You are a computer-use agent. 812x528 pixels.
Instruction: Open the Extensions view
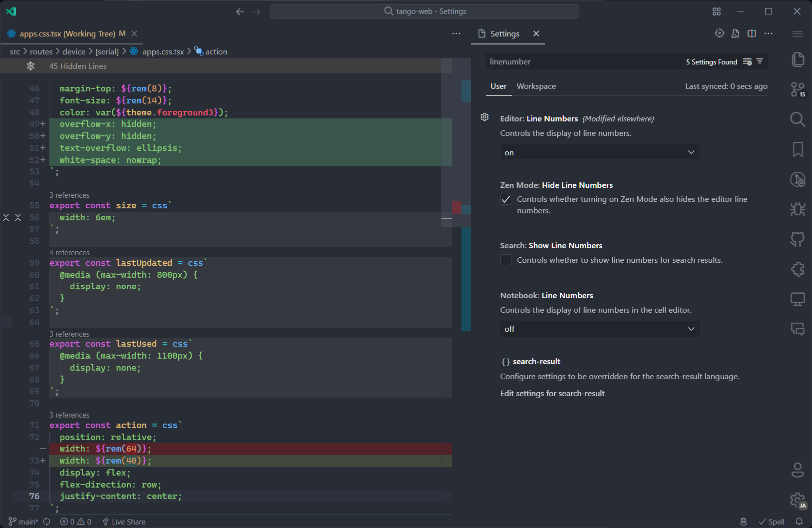tap(798, 269)
